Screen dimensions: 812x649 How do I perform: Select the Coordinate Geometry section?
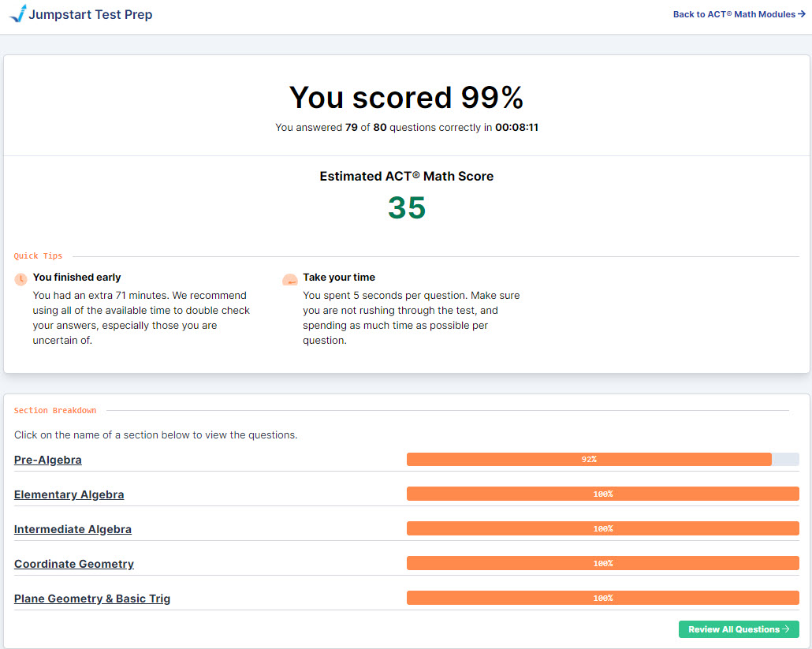[73, 564]
